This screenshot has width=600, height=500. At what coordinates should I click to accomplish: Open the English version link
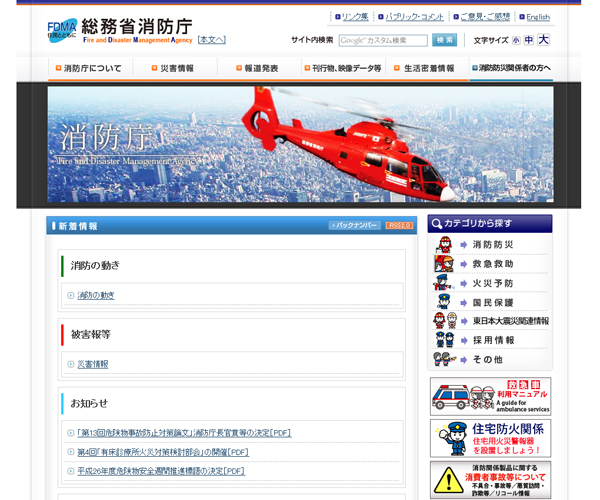pos(537,17)
